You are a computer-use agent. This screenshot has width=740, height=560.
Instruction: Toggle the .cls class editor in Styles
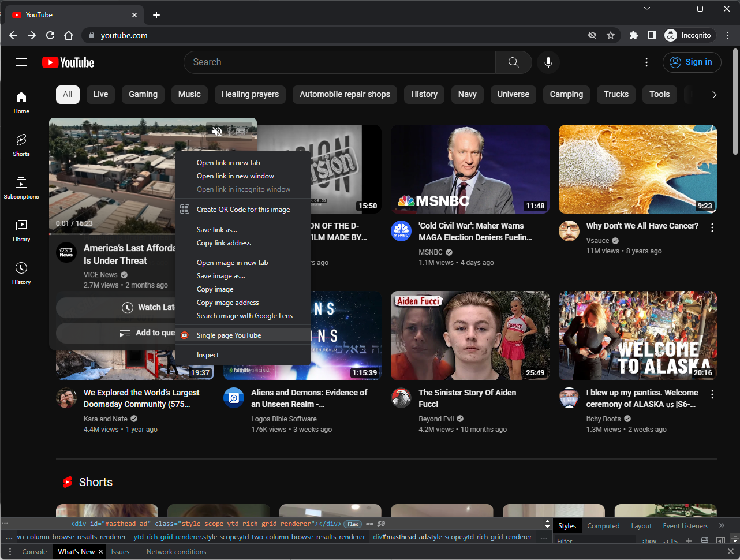pyautogui.click(x=671, y=541)
